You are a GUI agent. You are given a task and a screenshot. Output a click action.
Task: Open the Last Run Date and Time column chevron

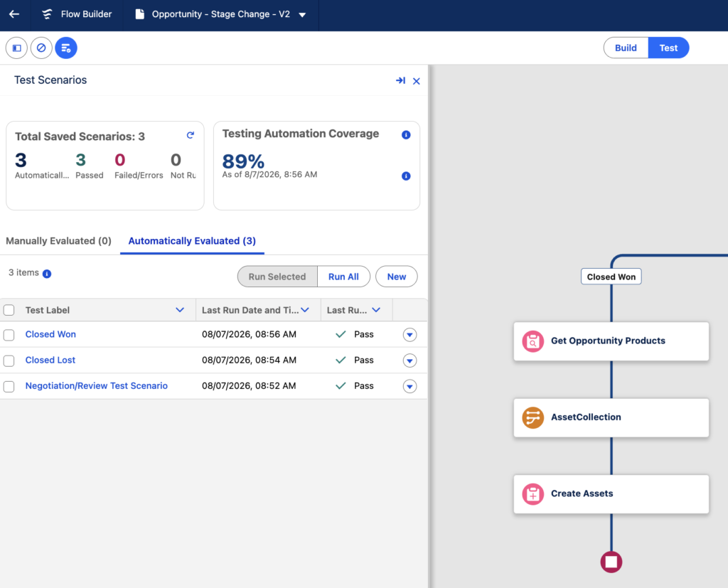[305, 310]
